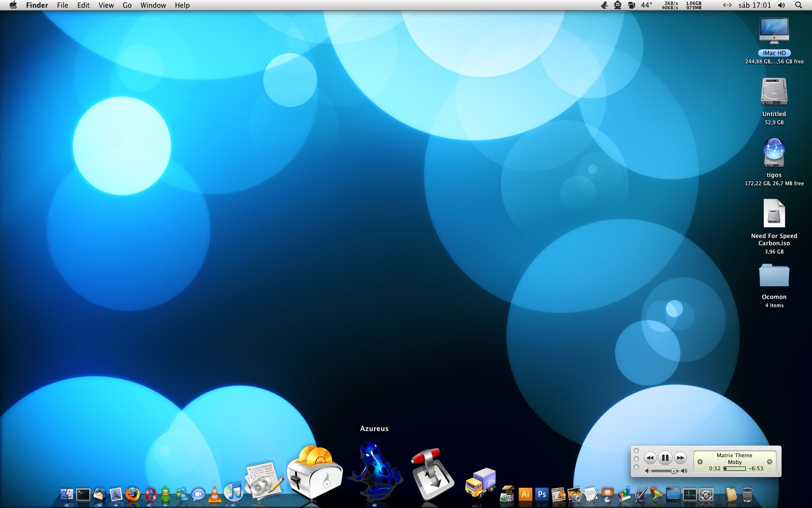Viewport: 812px width, 508px height.
Task: Launch Adobe Photoshop from the dock
Action: tap(542, 494)
